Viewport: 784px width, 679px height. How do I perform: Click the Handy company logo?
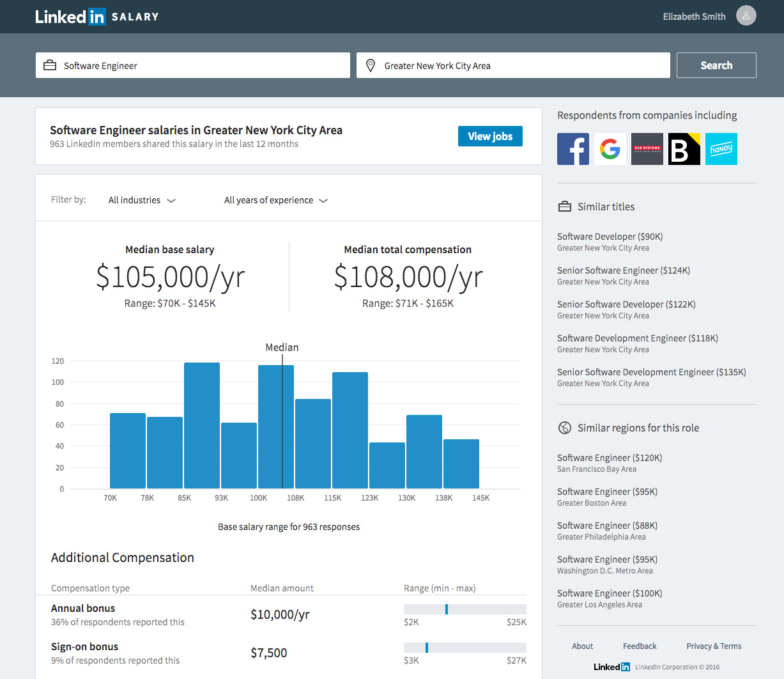721,148
